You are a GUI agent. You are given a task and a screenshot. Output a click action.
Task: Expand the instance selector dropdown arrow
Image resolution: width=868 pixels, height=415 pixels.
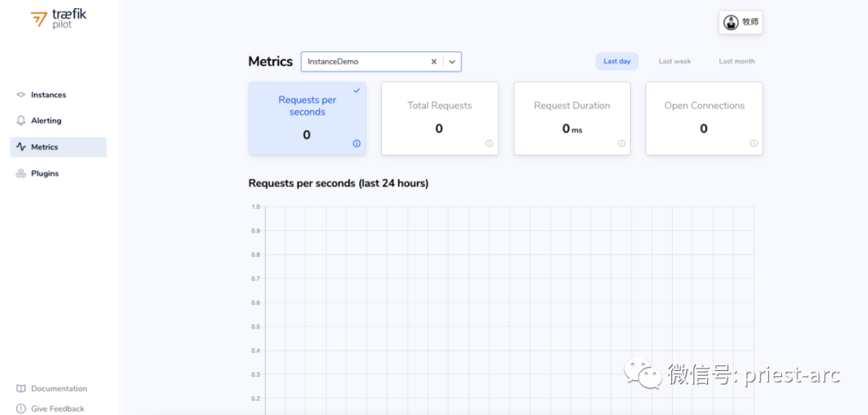[452, 62]
